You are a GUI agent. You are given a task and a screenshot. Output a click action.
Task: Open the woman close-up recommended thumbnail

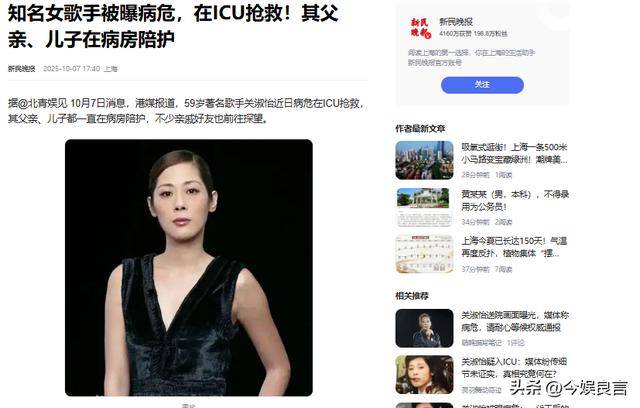pos(424,375)
